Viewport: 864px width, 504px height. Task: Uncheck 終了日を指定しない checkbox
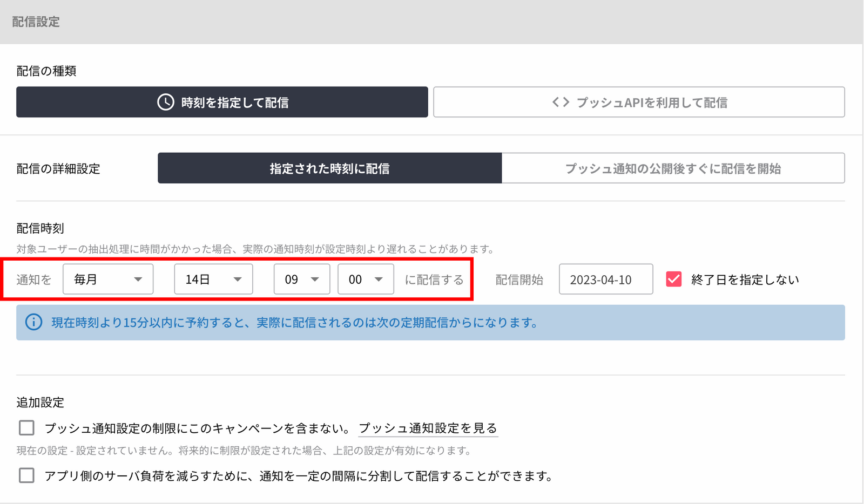tap(674, 279)
